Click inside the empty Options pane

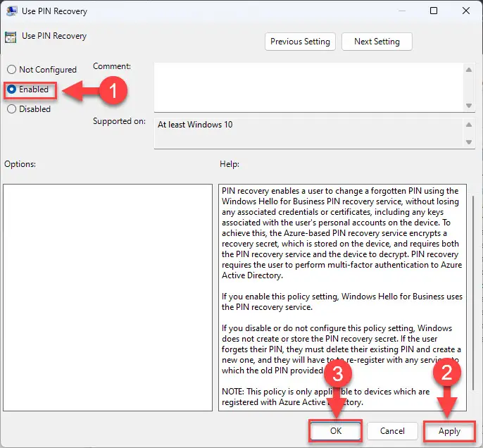(107, 297)
